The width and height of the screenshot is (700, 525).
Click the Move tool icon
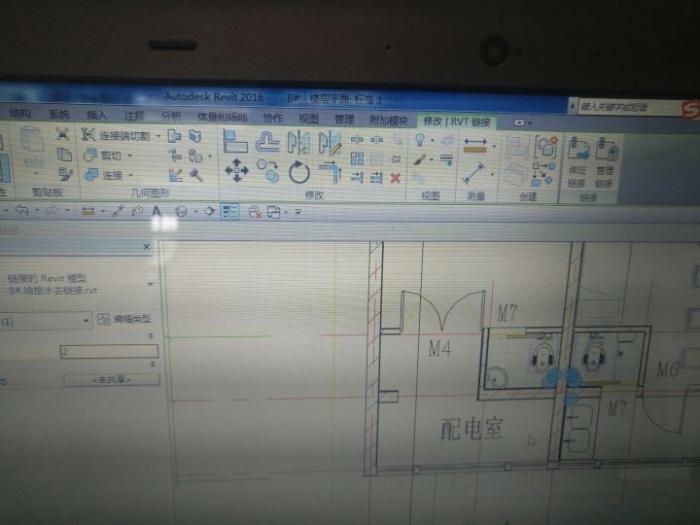click(x=237, y=171)
